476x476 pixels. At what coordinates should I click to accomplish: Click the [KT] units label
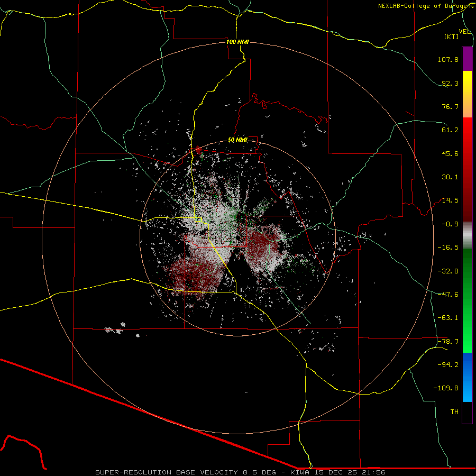(x=452, y=36)
